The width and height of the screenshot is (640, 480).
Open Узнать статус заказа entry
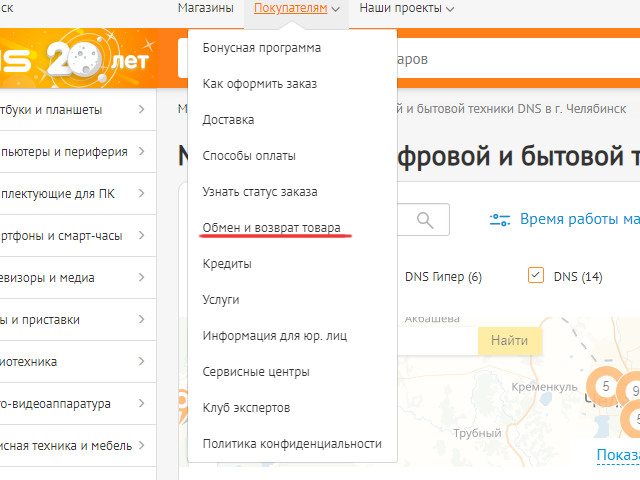coord(260,191)
